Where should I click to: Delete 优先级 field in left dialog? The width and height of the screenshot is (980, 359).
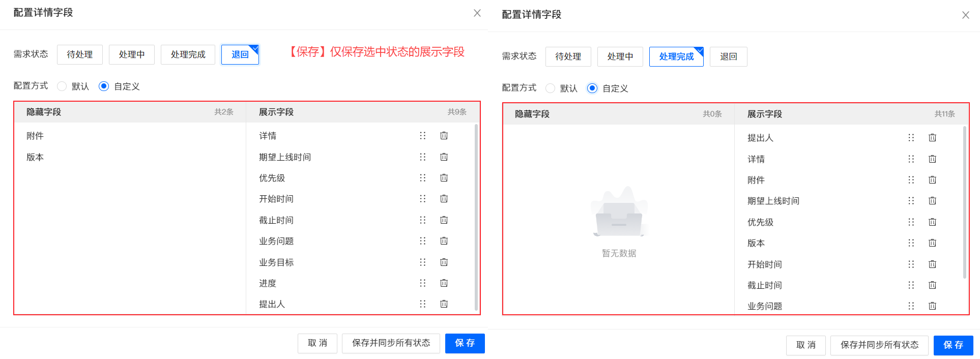(444, 178)
